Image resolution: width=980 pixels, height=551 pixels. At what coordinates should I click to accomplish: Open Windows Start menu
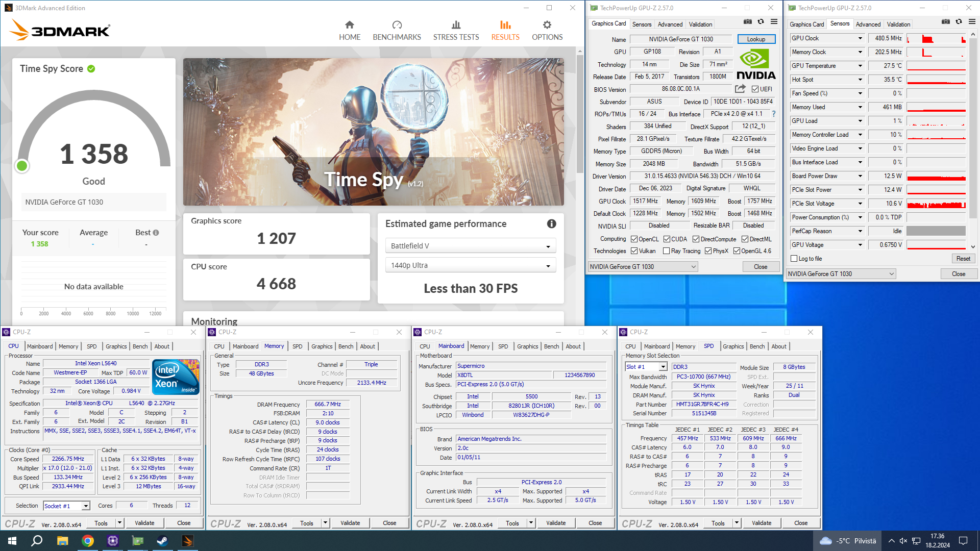[x=12, y=541]
